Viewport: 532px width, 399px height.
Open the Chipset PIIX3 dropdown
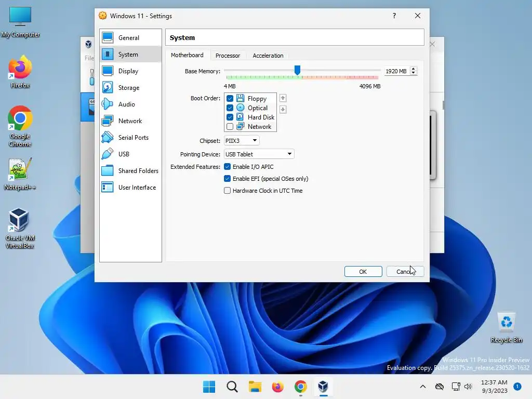(x=242, y=140)
